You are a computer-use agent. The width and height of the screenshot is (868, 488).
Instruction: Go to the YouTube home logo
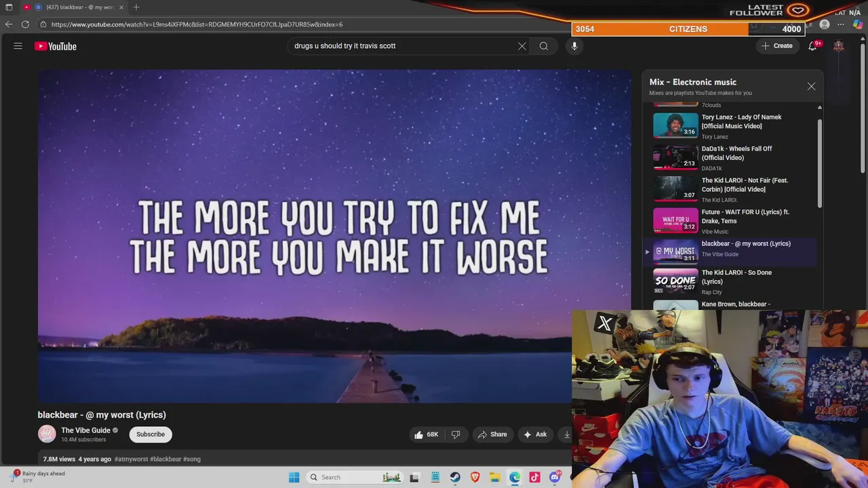coord(56,46)
